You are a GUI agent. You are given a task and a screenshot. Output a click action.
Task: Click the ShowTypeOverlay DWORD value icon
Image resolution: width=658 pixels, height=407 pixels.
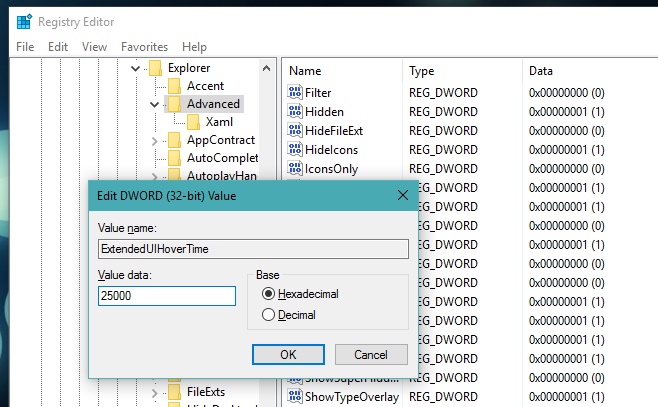click(295, 396)
